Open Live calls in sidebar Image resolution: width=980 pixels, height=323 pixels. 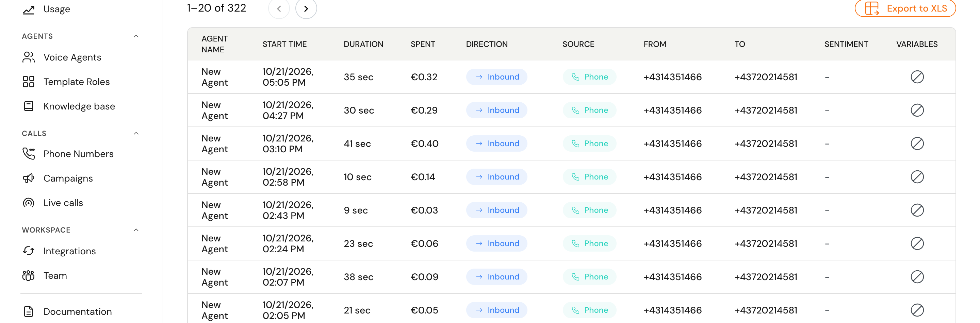click(x=63, y=203)
